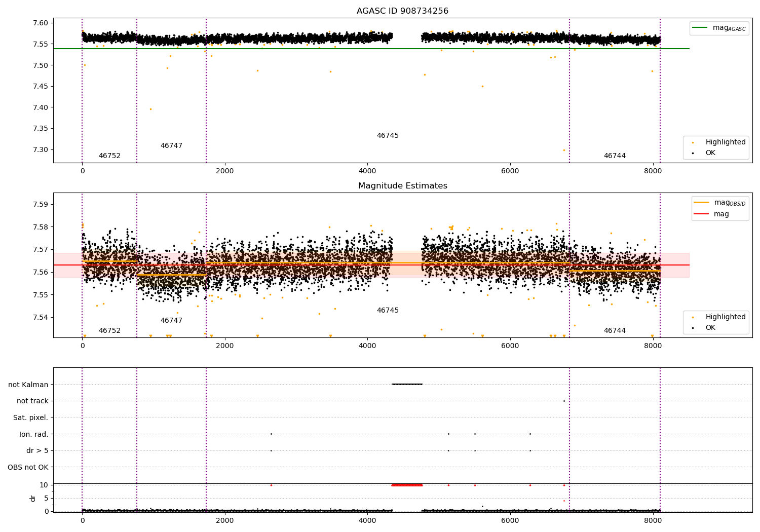Screen dimensions: 760x532
Task: Click the 7.30 y-axis tick label
Action: tap(41, 149)
